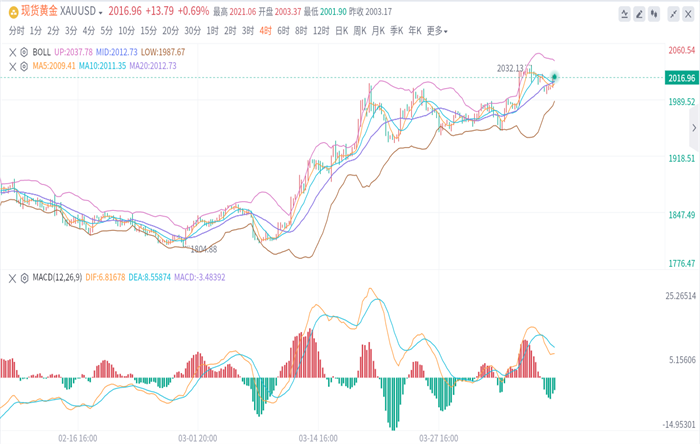The image size is (700, 444).
Task: Switch to the 分时 timeframe tab
Action: coord(18,31)
